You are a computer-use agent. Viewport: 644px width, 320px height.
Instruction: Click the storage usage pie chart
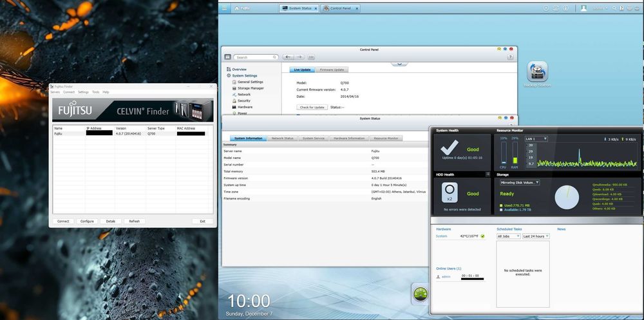click(567, 198)
